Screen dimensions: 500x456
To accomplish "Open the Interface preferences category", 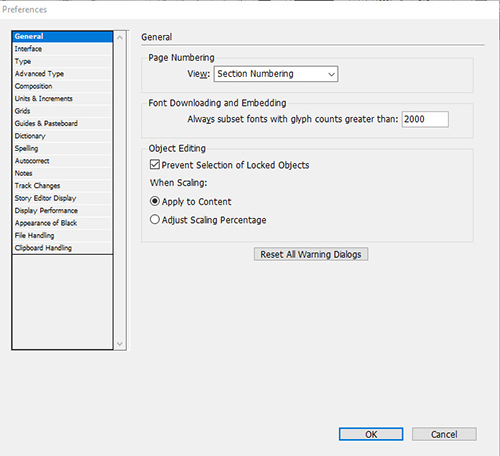I will pyautogui.click(x=62, y=49).
